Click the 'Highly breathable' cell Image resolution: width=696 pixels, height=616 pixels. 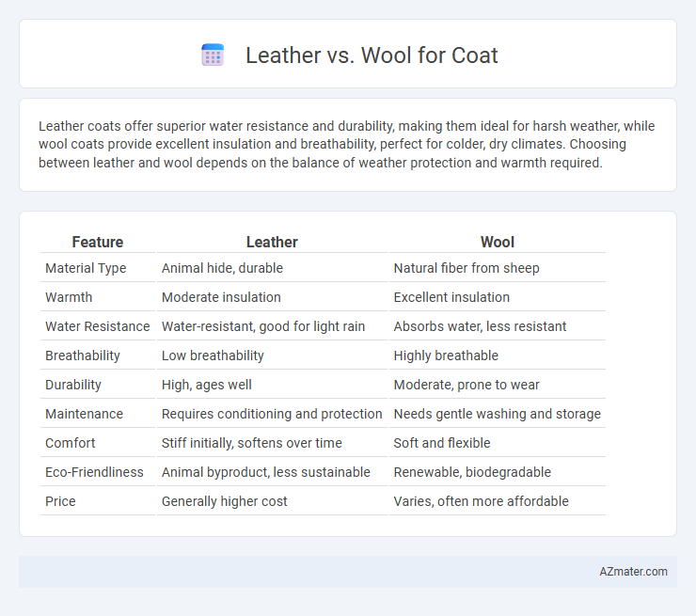[498, 355]
